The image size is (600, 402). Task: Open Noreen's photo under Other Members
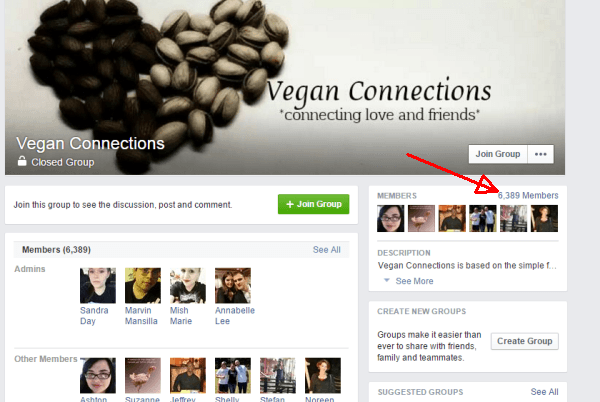[x=323, y=375]
